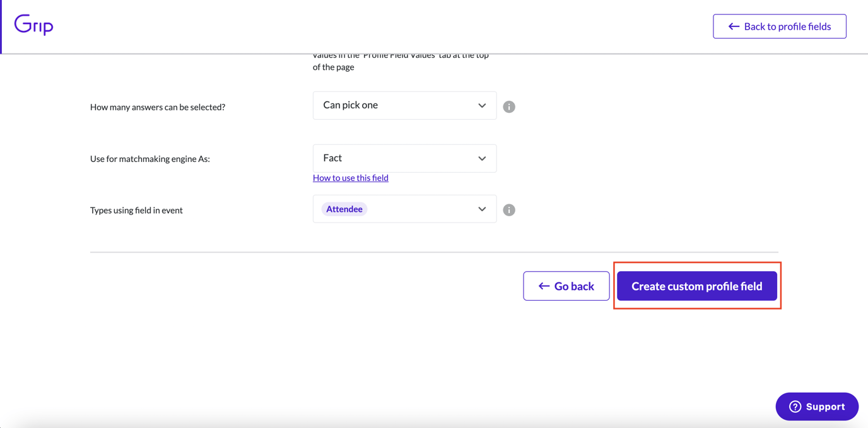Click the back arrow inside 'Back to profile fields'

(733, 26)
